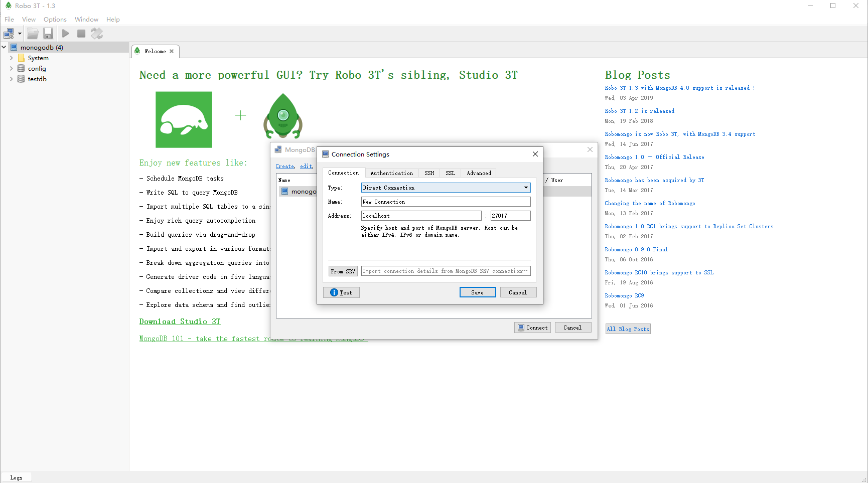Open the Help menu

tap(113, 19)
